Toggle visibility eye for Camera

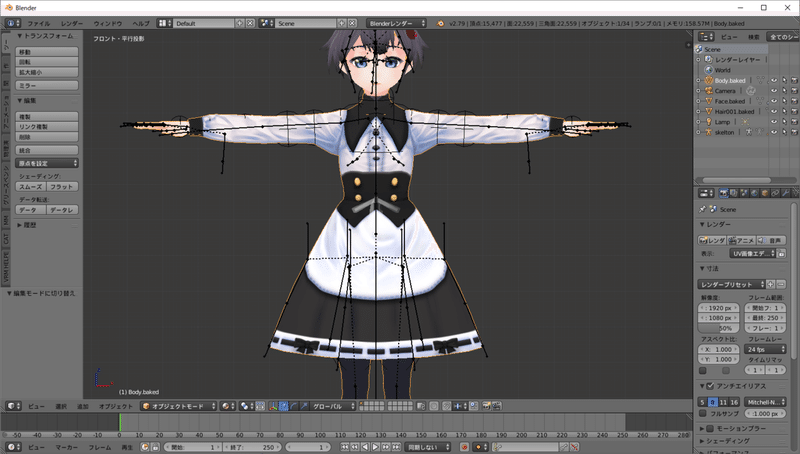click(x=774, y=91)
